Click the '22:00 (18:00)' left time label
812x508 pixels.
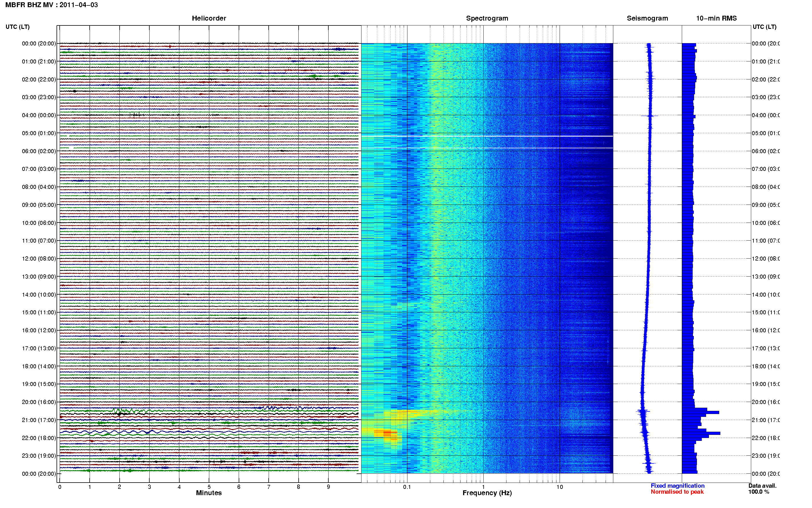coord(39,438)
